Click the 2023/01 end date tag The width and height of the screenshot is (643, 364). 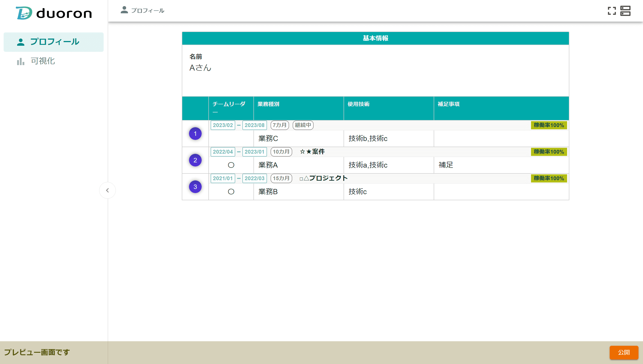pos(255,152)
